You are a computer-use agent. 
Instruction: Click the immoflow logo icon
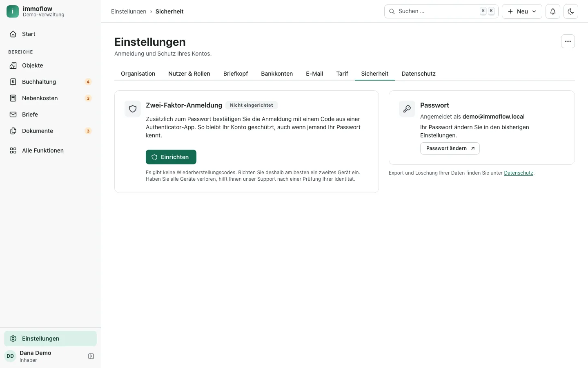(x=13, y=11)
